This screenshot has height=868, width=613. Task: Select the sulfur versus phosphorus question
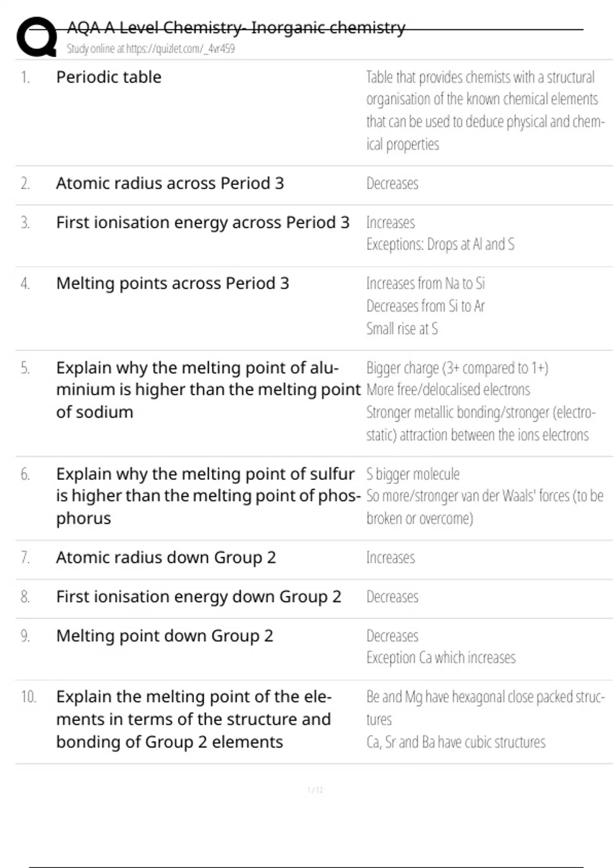click(208, 496)
